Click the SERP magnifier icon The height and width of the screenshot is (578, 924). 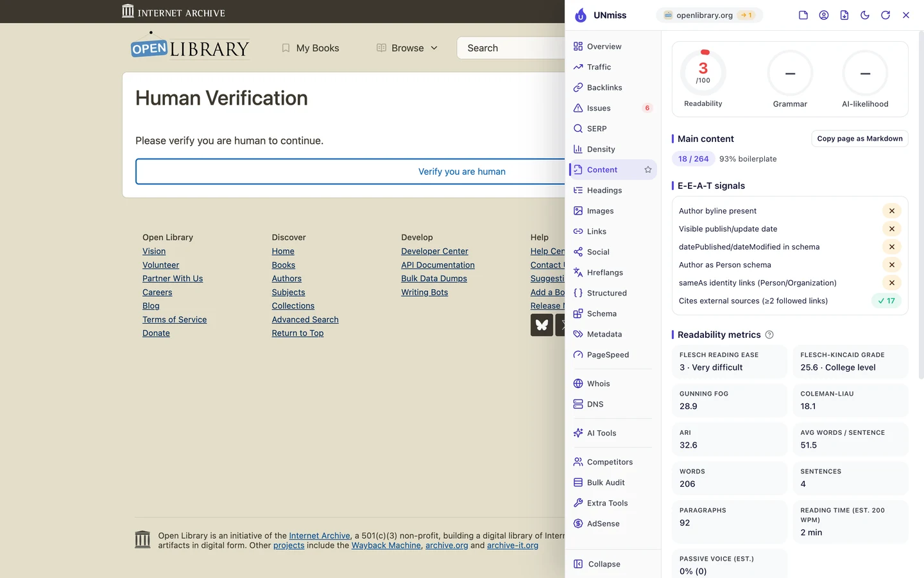578,128
